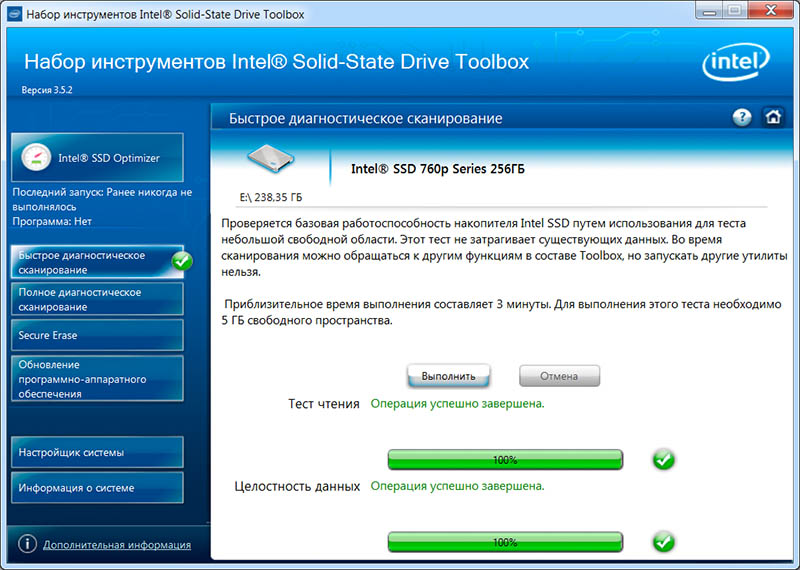Click the Тест чтения label
The width and height of the screenshot is (800, 570).
[323, 404]
